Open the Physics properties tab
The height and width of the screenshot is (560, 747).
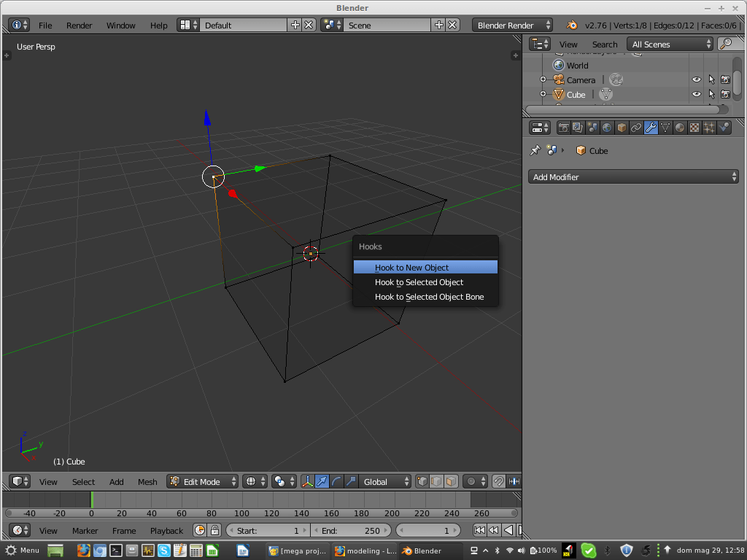tap(723, 128)
